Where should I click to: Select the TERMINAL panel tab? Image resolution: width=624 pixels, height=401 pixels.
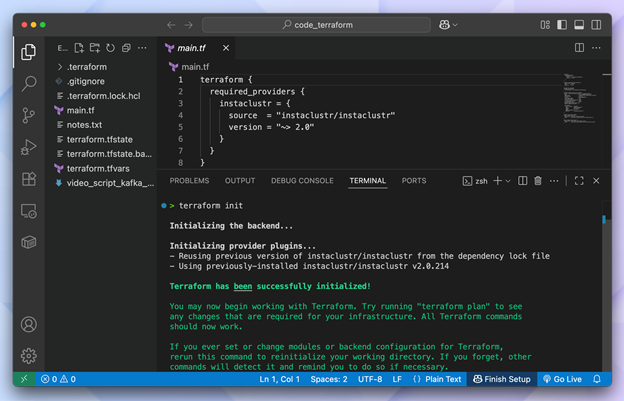[x=368, y=181]
